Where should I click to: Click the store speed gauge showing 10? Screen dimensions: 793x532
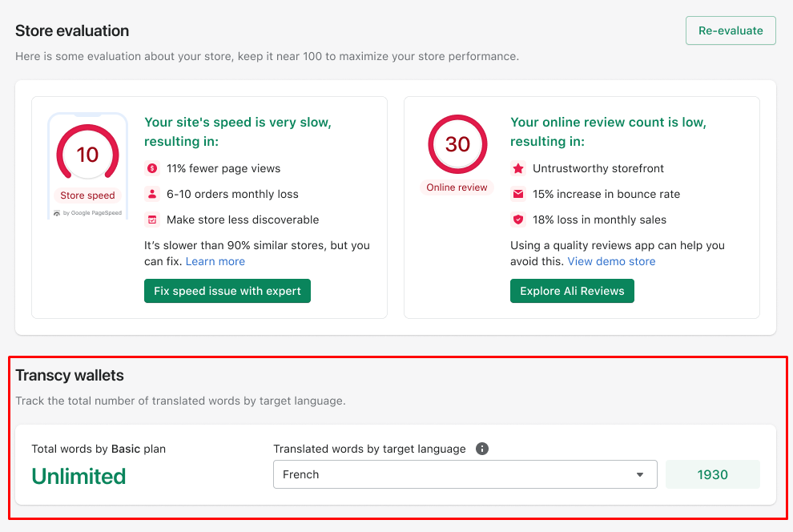point(87,153)
